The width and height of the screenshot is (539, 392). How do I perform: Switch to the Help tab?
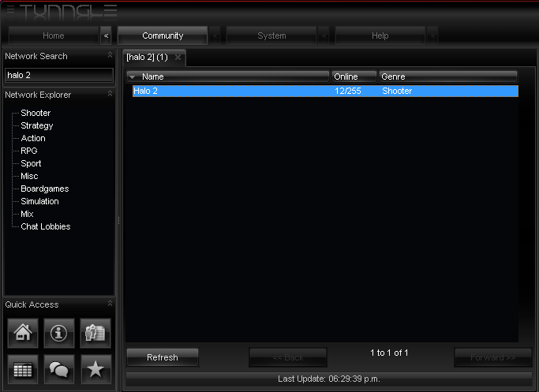click(x=380, y=35)
